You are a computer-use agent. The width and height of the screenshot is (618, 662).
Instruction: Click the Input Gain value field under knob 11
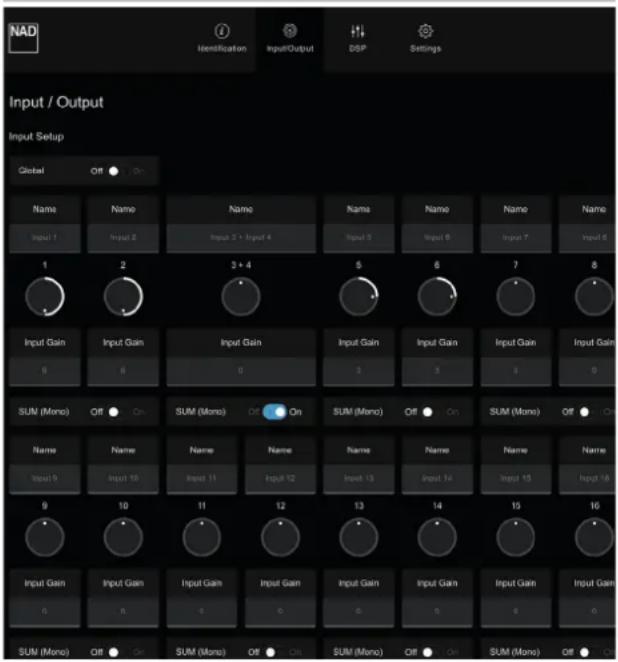(202, 612)
